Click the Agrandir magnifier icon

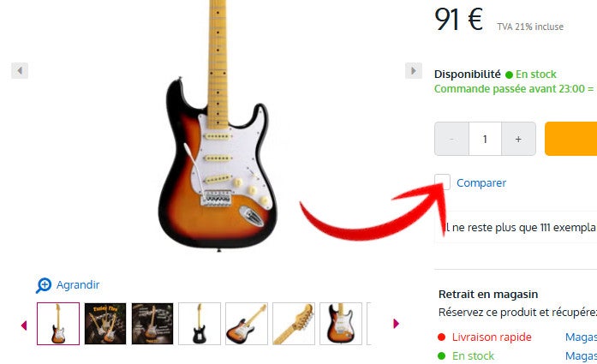pyautogui.click(x=44, y=285)
